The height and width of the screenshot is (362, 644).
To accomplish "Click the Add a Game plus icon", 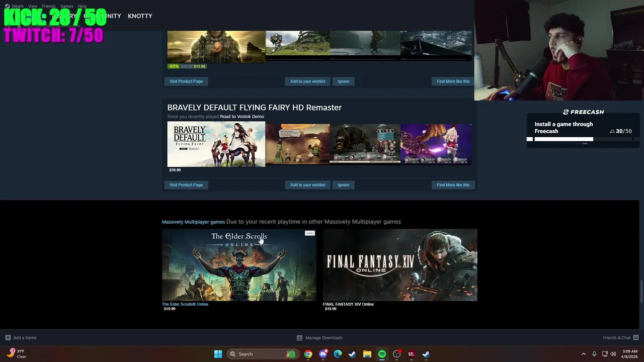I will click(8, 338).
